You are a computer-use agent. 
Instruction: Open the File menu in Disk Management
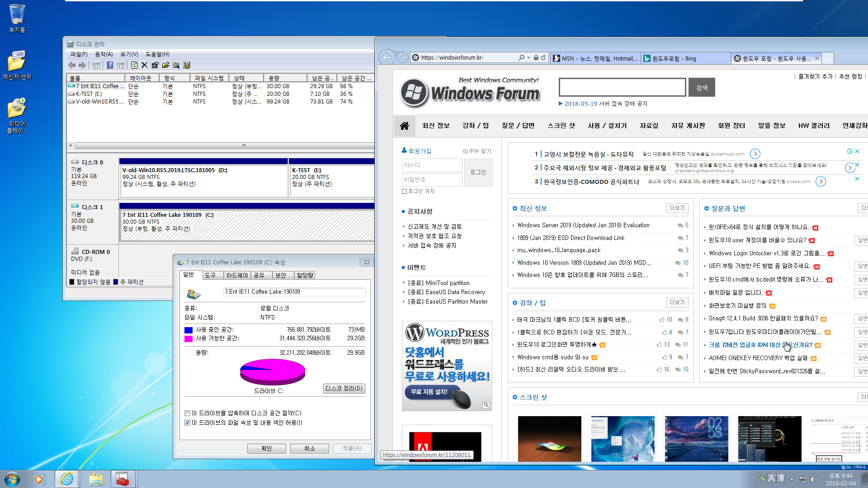[x=79, y=54]
